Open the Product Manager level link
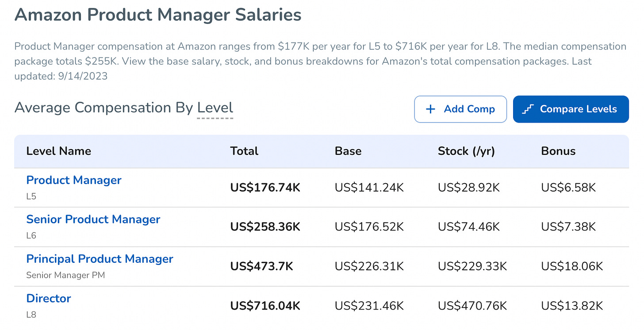Viewport: 644px width, 330px height. (x=74, y=180)
